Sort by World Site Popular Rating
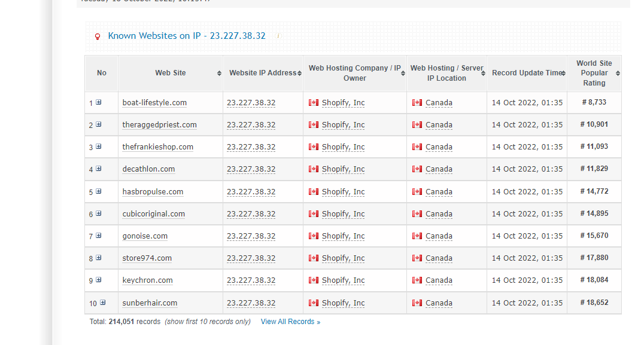 594,73
